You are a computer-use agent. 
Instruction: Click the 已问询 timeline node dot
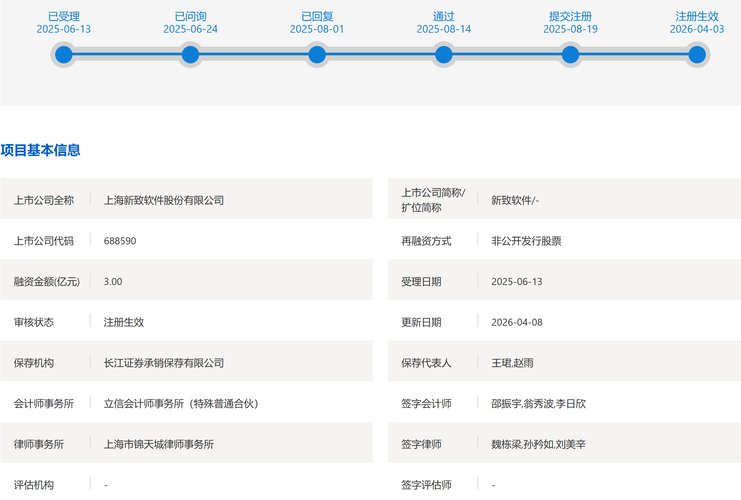pyautogui.click(x=190, y=55)
